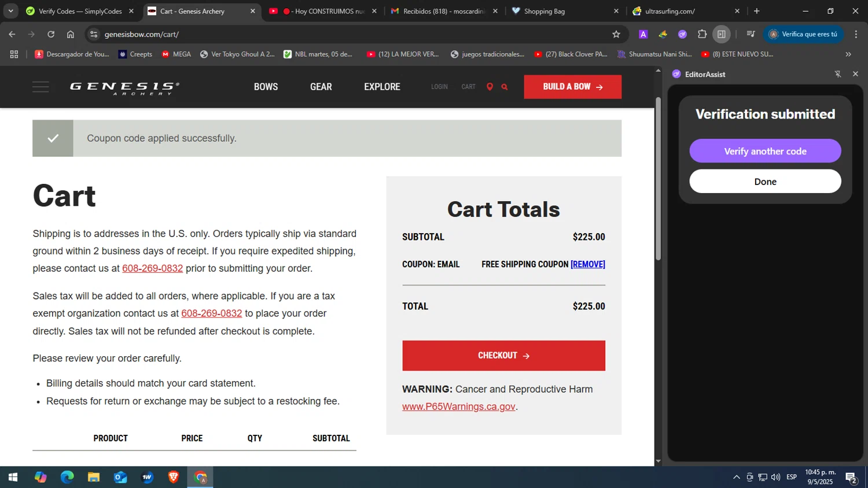Switch to Verify Codes — SimplyCodes tab
This screenshot has width=868, height=488.
coord(80,11)
